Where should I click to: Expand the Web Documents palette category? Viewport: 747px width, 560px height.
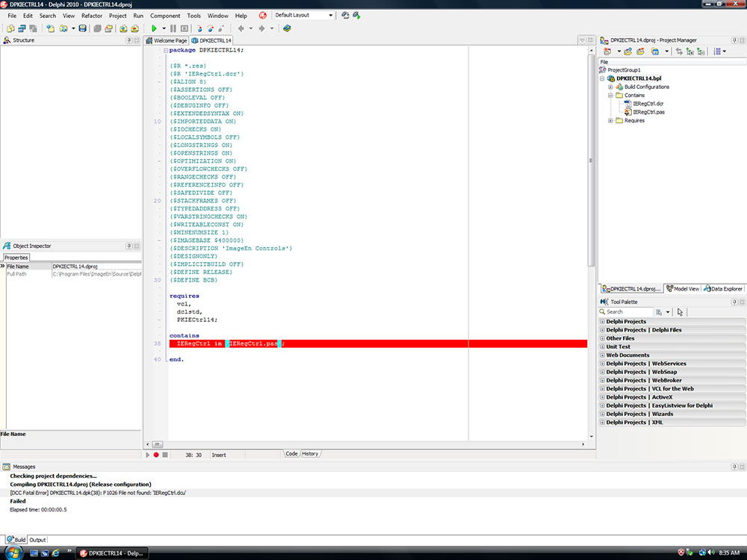603,355
